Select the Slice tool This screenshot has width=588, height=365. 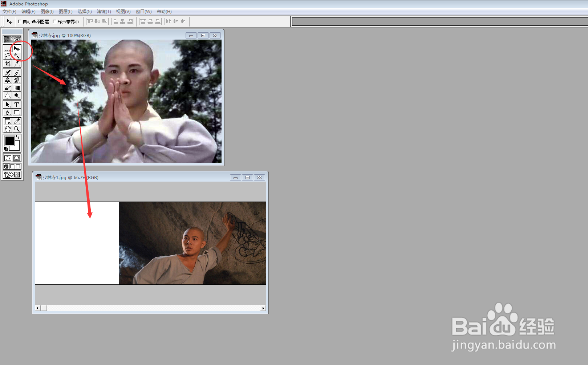point(17,64)
